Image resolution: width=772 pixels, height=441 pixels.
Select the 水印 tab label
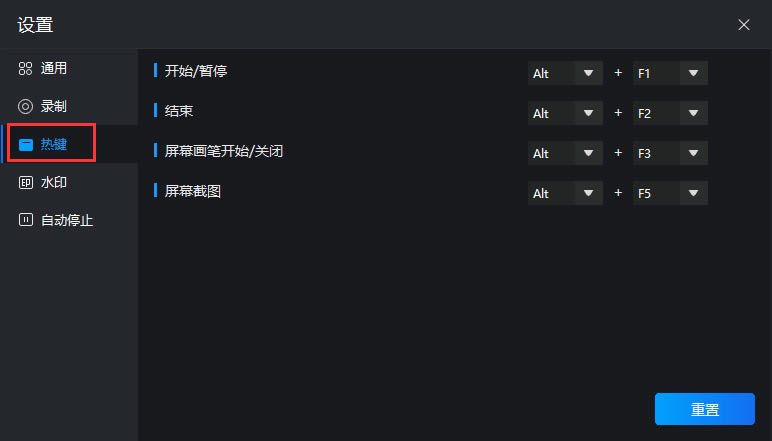[54, 183]
